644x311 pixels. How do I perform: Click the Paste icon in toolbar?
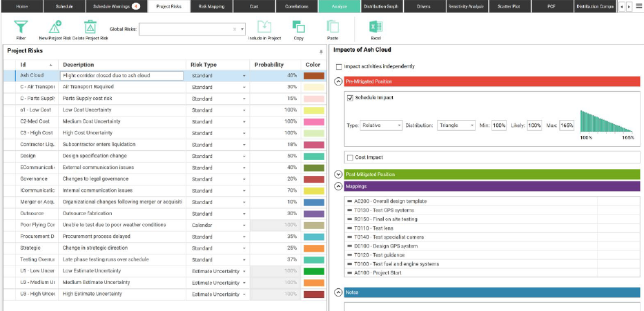pyautogui.click(x=333, y=27)
